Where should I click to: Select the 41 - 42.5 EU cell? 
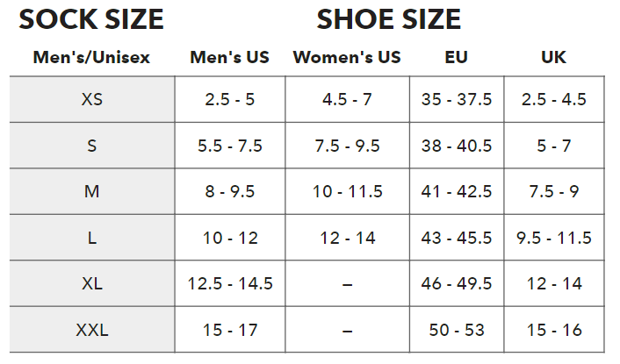tap(456, 191)
